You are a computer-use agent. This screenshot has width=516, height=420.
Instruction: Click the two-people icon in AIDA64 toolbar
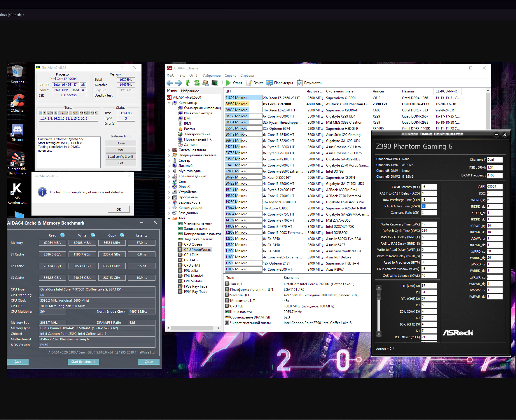(x=206, y=83)
